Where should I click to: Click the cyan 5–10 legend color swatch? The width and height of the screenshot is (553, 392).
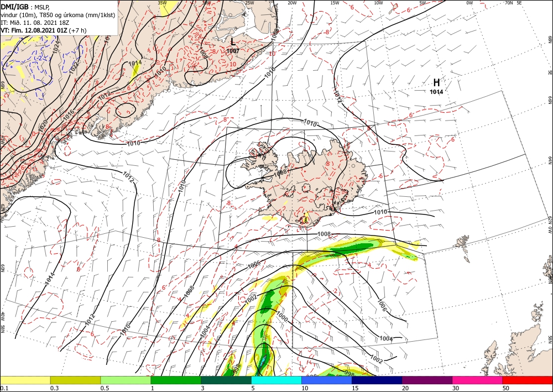point(276,380)
